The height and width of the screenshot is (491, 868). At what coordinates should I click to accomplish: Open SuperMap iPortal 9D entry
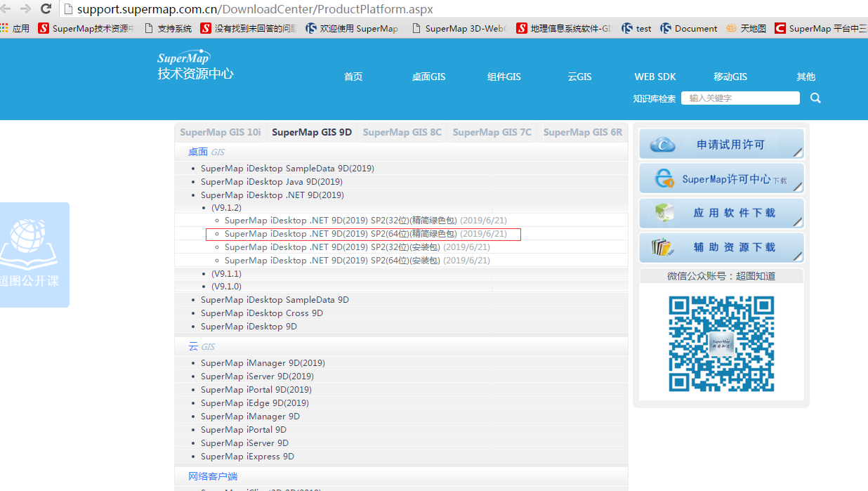coord(244,430)
